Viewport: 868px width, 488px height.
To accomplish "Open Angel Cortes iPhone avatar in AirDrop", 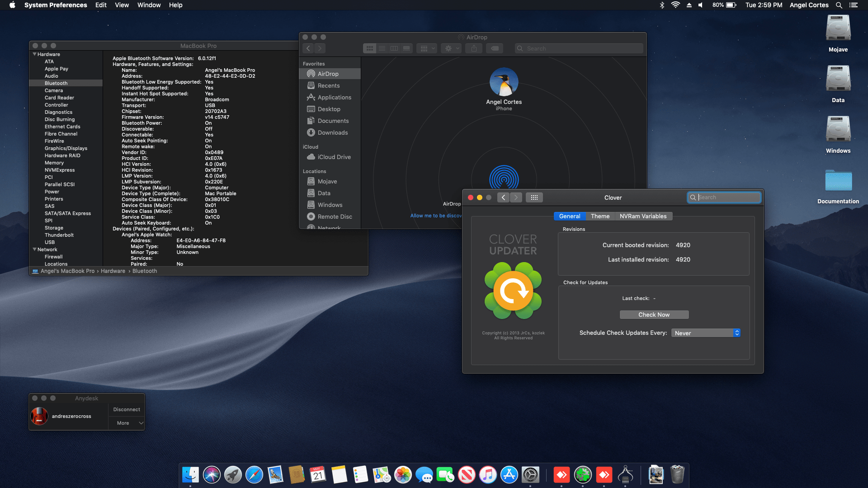I will click(x=504, y=82).
